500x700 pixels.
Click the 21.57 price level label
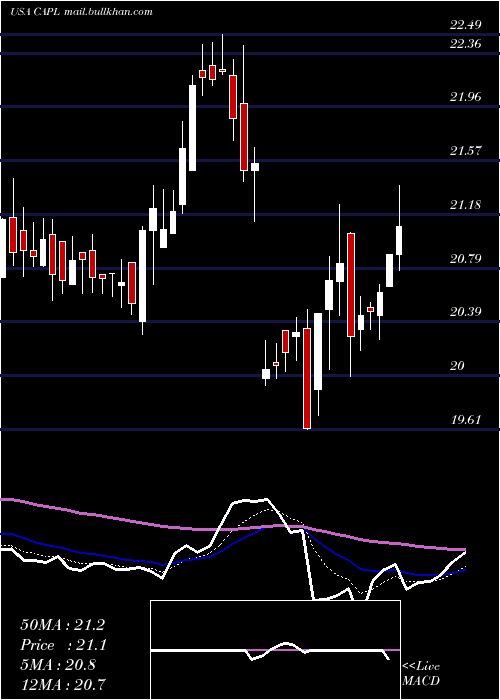pos(466,150)
